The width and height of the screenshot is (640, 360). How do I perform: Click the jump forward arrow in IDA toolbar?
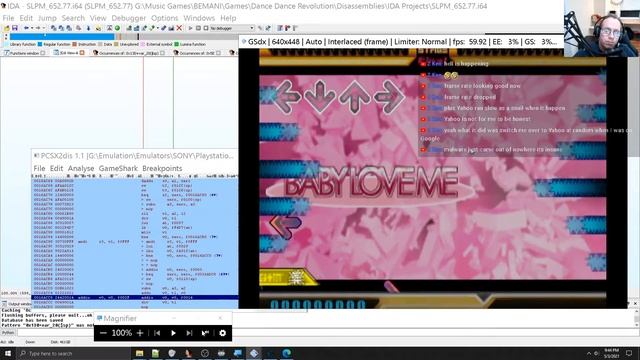coord(38,28)
